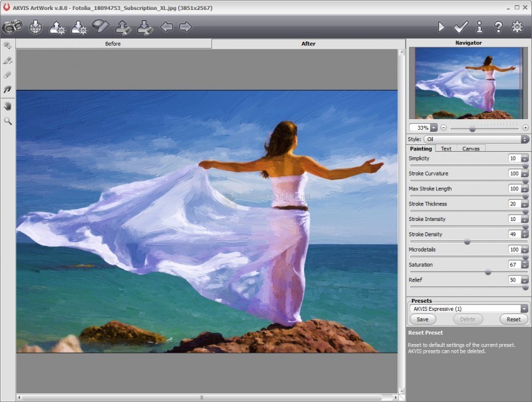The image size is (532, 402).
Task: Open program info with the 'i' icon
Action: [x=479, y=27]
